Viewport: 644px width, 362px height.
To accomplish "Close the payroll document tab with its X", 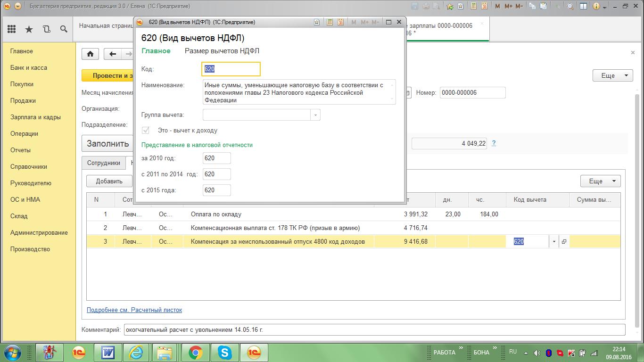I will (482, 24).
